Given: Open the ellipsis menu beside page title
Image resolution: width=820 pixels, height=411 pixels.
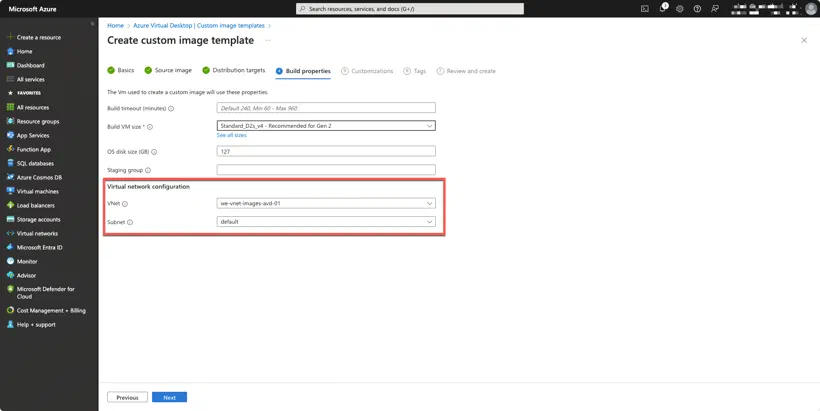Looking at the screenshot, I should [x=268, y=40].
